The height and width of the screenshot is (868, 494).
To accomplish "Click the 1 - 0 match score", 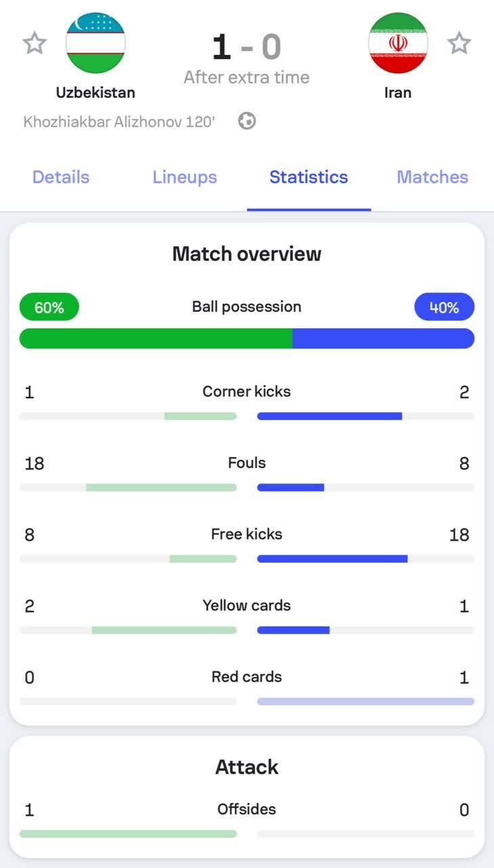I will pyautogui.click(x=247, y=47).
